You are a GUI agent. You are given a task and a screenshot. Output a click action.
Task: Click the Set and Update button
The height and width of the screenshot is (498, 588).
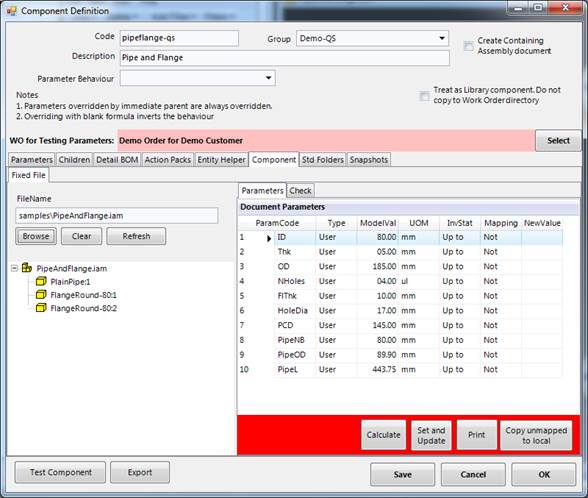[x=431, y=435]
